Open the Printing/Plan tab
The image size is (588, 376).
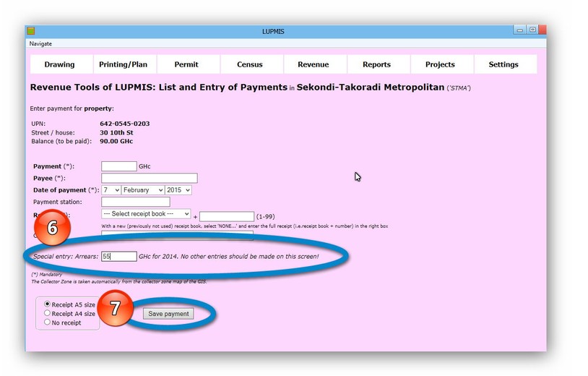[x=123, y=64]
